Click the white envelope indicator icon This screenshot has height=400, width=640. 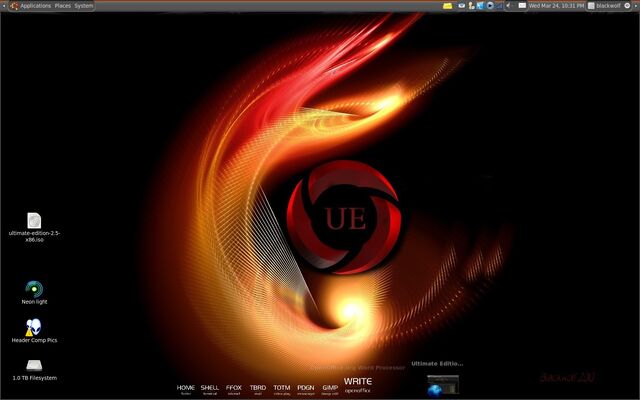(x=522, y=6)
